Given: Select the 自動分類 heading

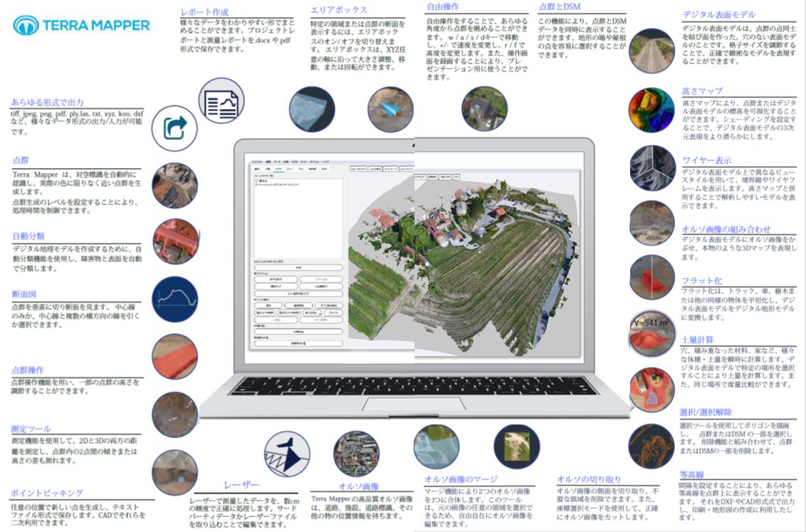Looking at the screenshot, I should point(28,236).
